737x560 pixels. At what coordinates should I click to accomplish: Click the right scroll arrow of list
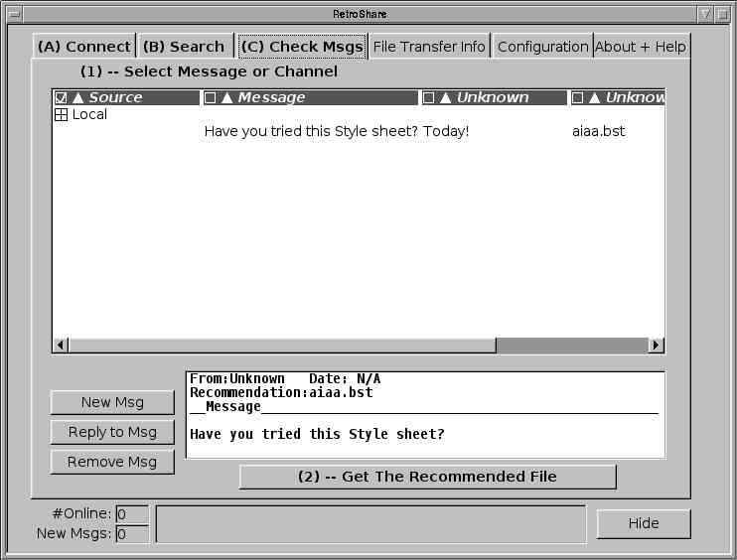point(656,345)
